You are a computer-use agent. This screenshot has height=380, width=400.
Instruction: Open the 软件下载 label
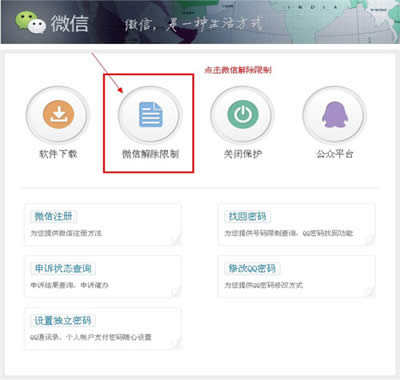coord(58,154)
